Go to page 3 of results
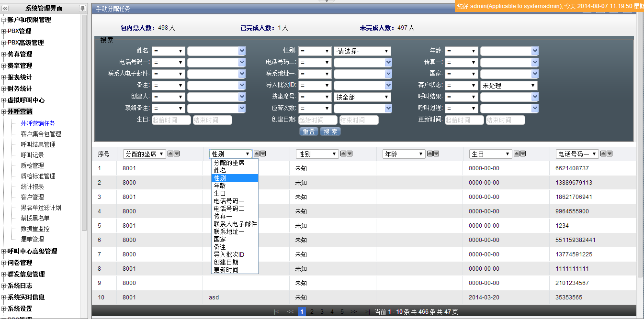 pos(322,312)
